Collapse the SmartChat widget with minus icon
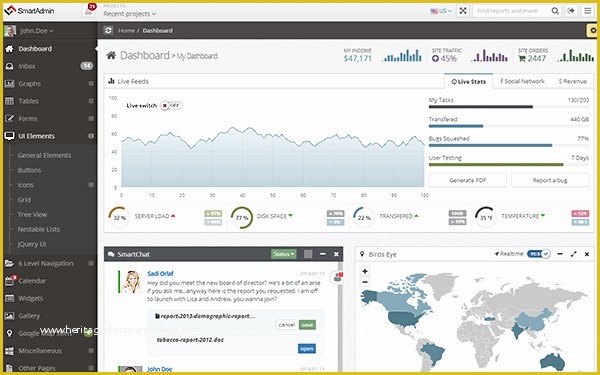Viewport: 600px width, 375px height. coord(323,254)
